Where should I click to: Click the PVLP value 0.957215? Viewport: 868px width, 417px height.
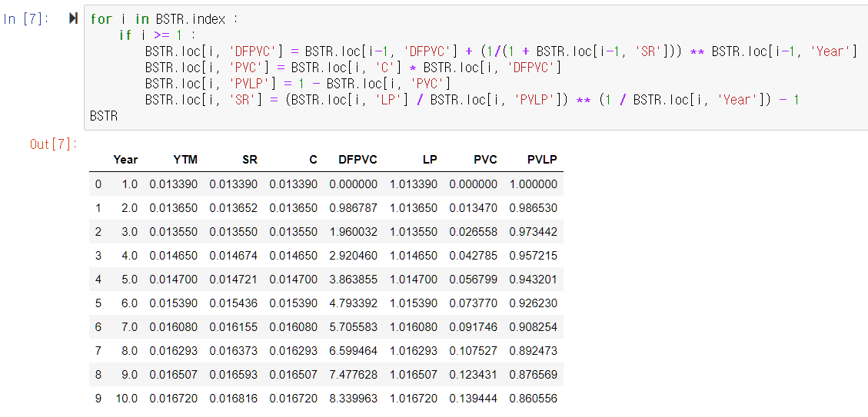click(x=533, y=256)
